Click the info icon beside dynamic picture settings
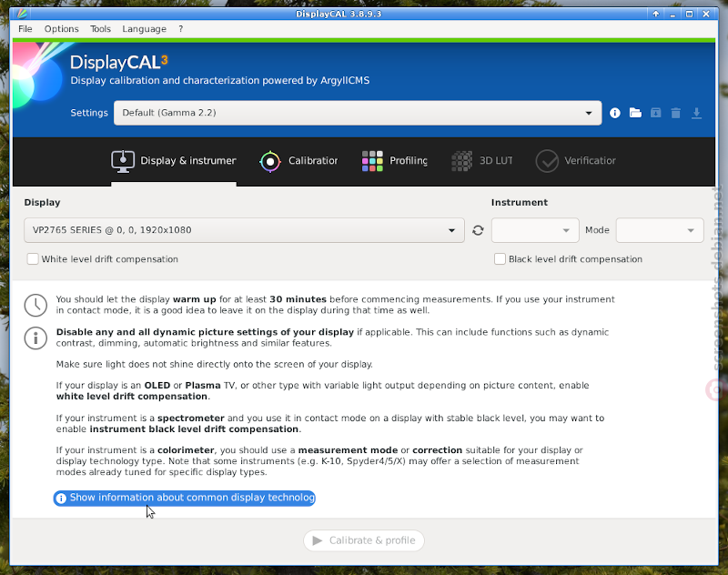 point(35,338)
